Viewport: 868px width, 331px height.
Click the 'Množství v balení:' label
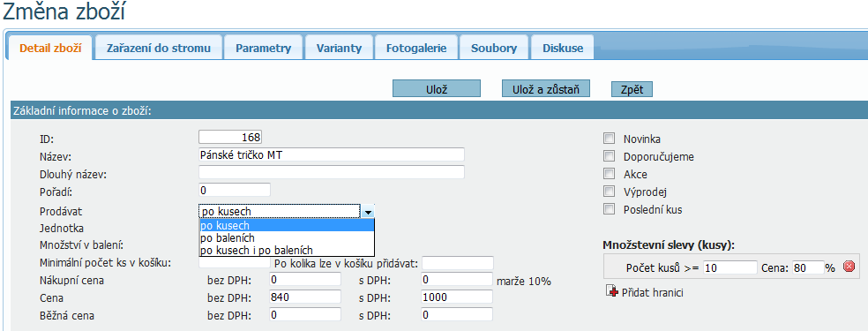tap(81, 244)
